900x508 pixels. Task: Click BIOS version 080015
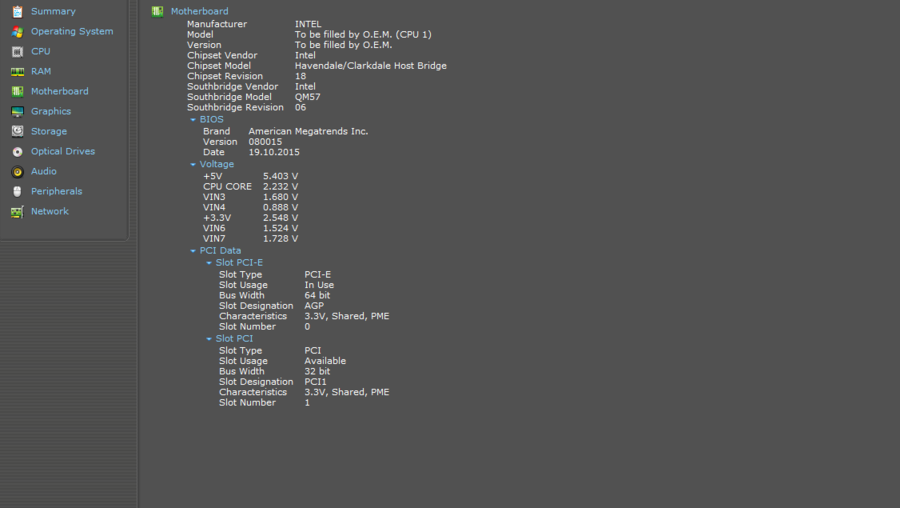click(x=265, y=142)
